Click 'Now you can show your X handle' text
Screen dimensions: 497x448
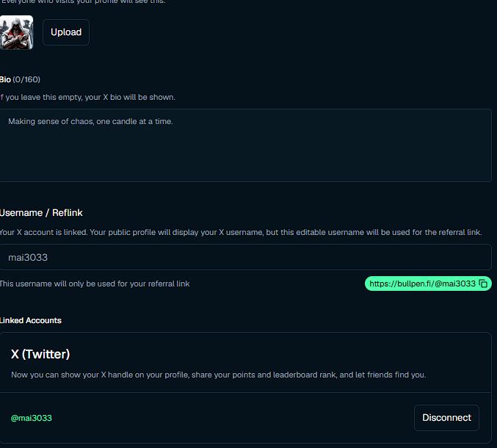pos(218,375)
